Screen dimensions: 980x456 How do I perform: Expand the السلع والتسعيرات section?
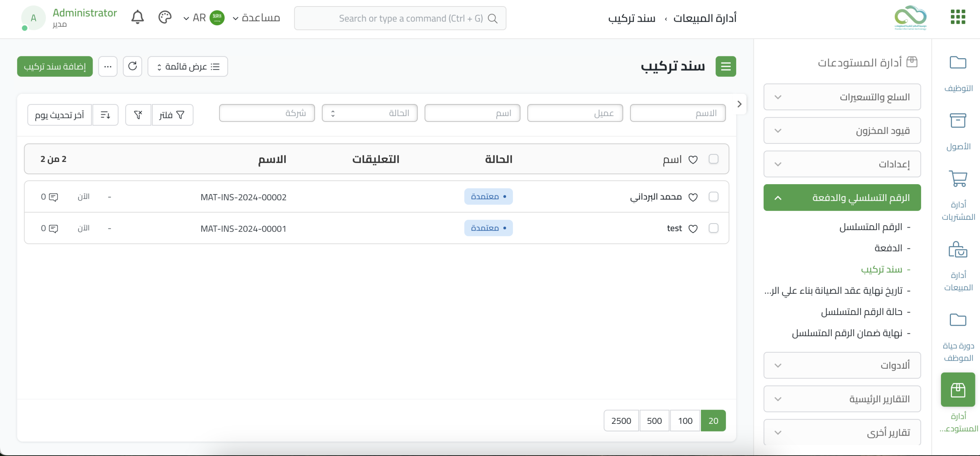(x=842, y=97)
